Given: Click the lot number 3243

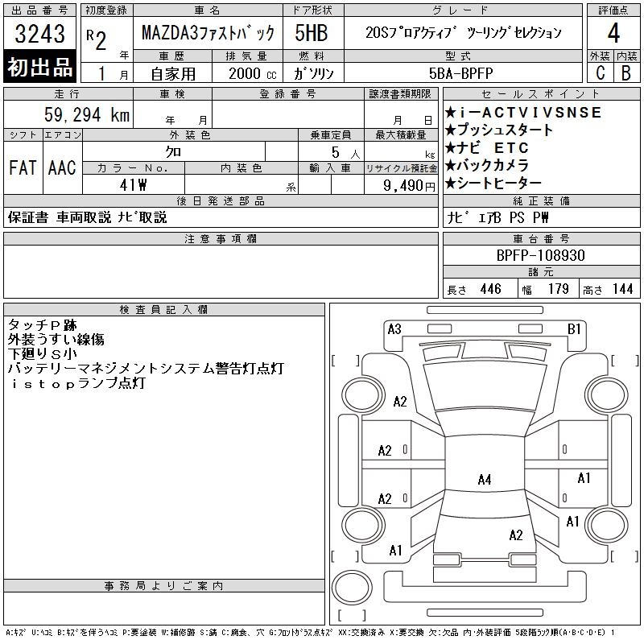Looking at the screenshot, I should click(39, 33).
